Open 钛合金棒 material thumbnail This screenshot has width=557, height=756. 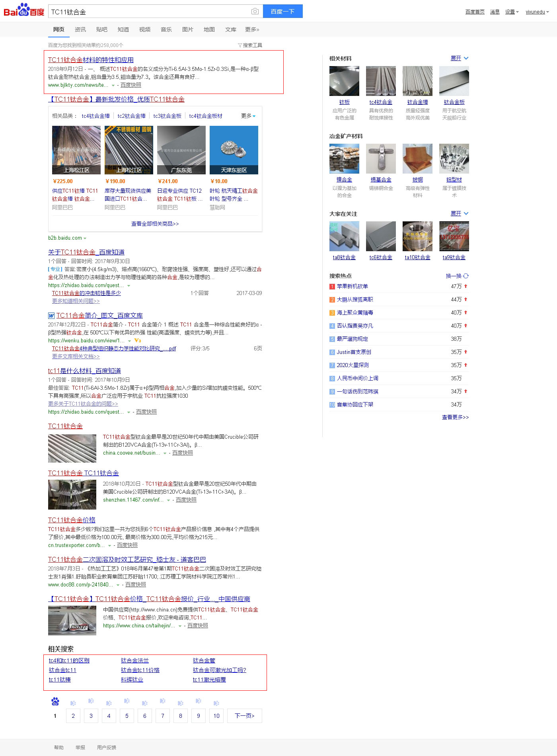[x=417, y=81]
